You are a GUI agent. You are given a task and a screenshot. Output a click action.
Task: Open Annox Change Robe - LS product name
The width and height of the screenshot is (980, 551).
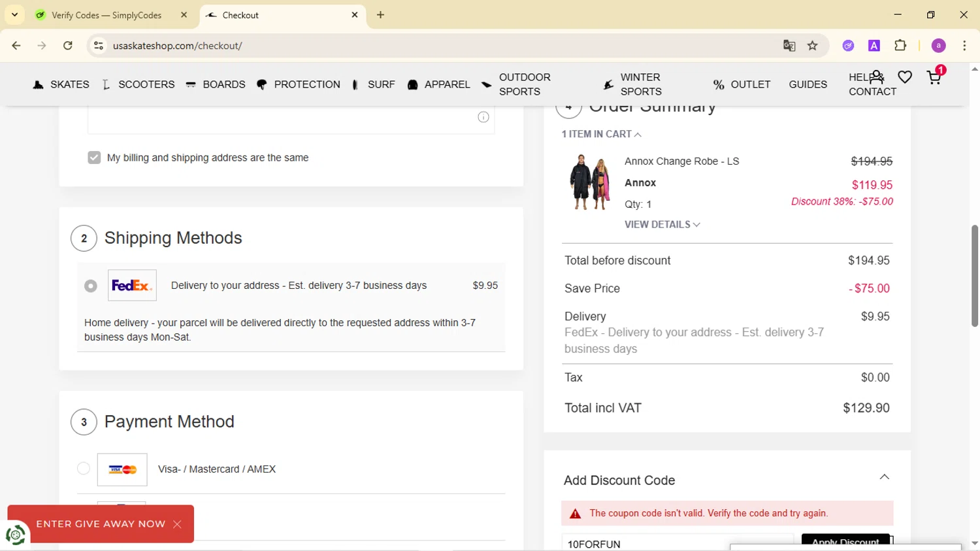[681, 161]
